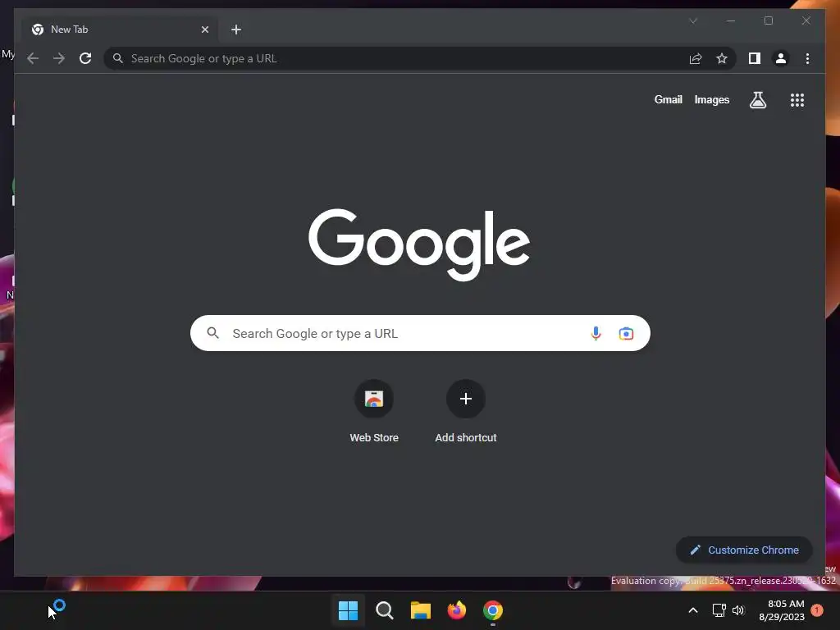The height and width of the screenshot is (630, 840).
Task: Bookmark this tab with star icon
Action: click(722, 58)
